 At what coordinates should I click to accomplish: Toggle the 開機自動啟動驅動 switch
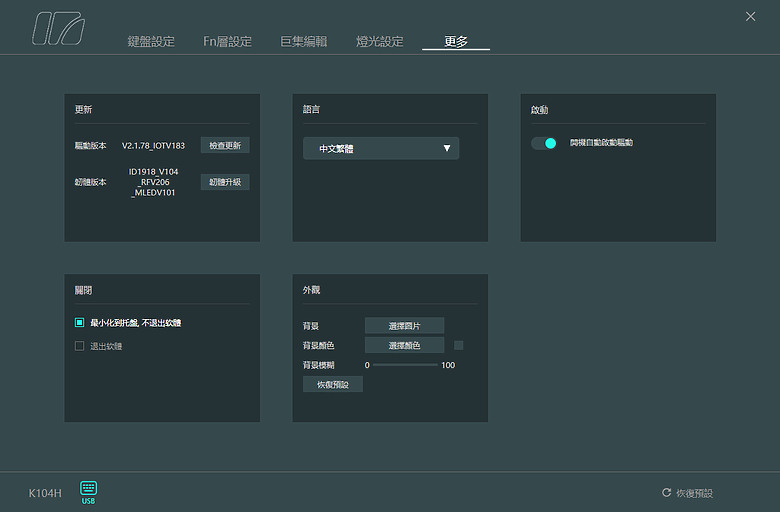pos(544,143)
